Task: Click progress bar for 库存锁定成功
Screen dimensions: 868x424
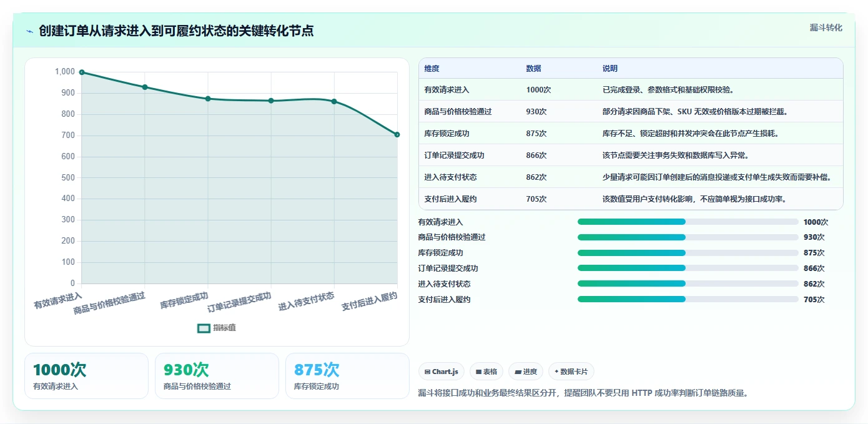Action: (688, 253)
